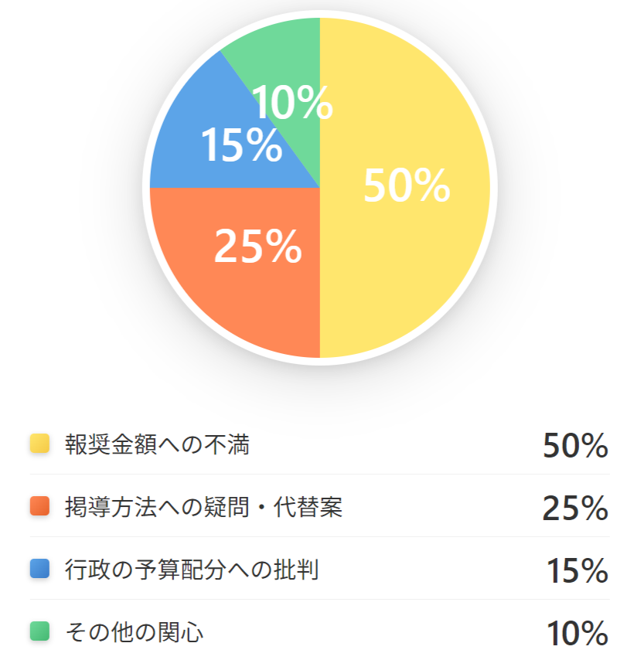This screenshot has width=644, height=660.
Task: Click the 行政の予算配分への批判 legend label
Action: pos(192,569)
